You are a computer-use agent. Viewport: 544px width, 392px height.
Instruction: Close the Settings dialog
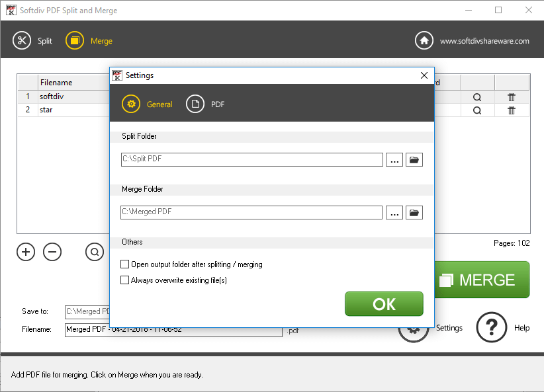424,75
